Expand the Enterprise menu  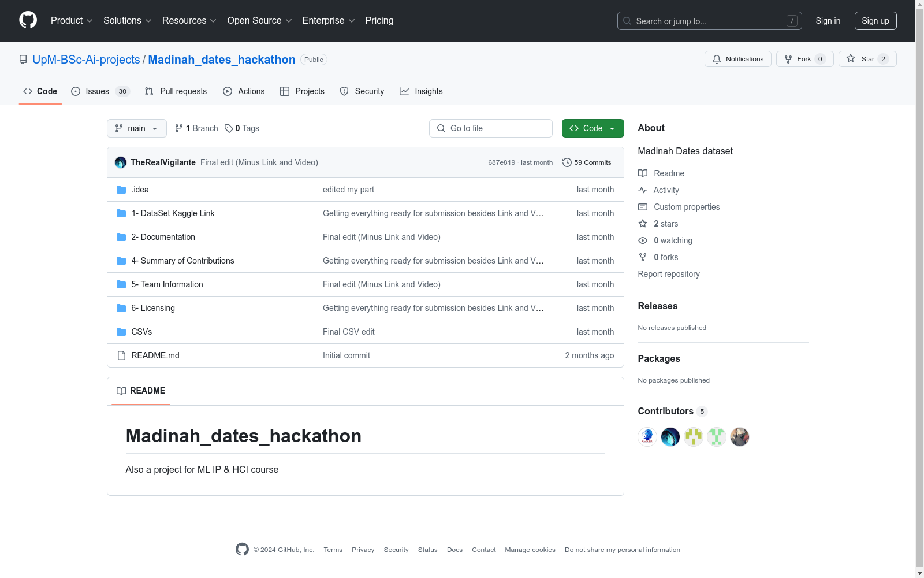tap(329, 21)
